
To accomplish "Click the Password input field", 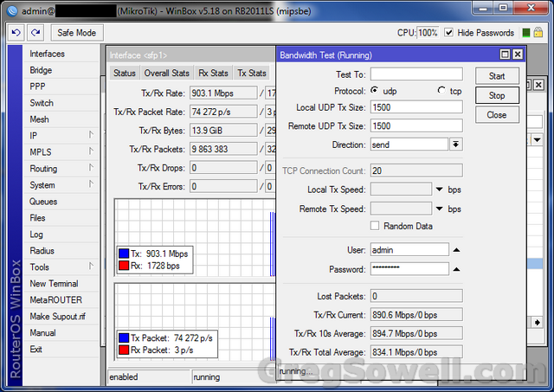I will [409, 269].
